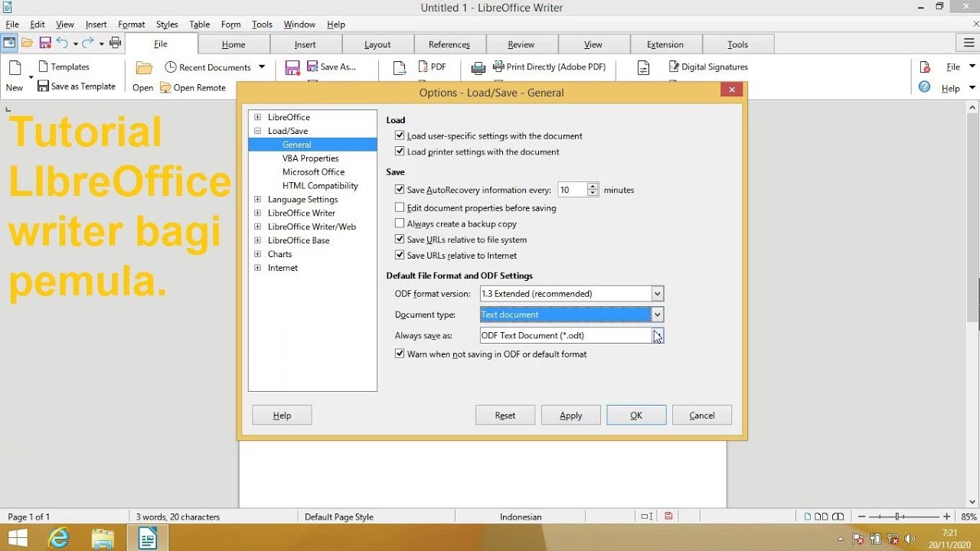The width and height of the screenshot is (980, 551).
Task: Click the Reset button in Options dialog
Action: [x=505, y=416]
